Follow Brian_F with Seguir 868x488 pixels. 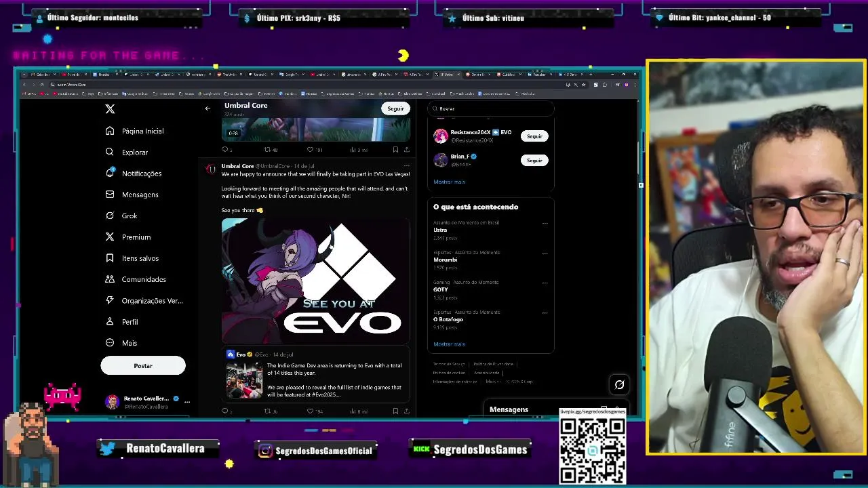(534, 160)
